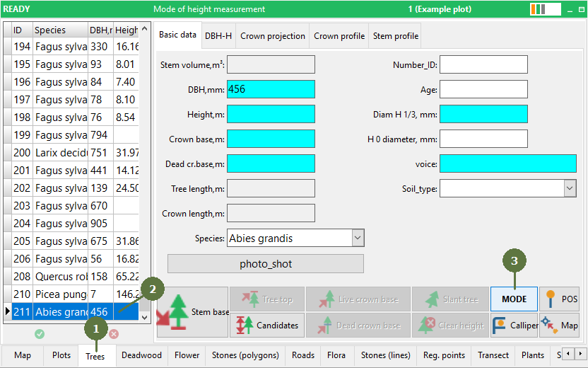588x368 pixels.
Task: Click the Stem volume,m³ field
Action: [x=271, y=64]
